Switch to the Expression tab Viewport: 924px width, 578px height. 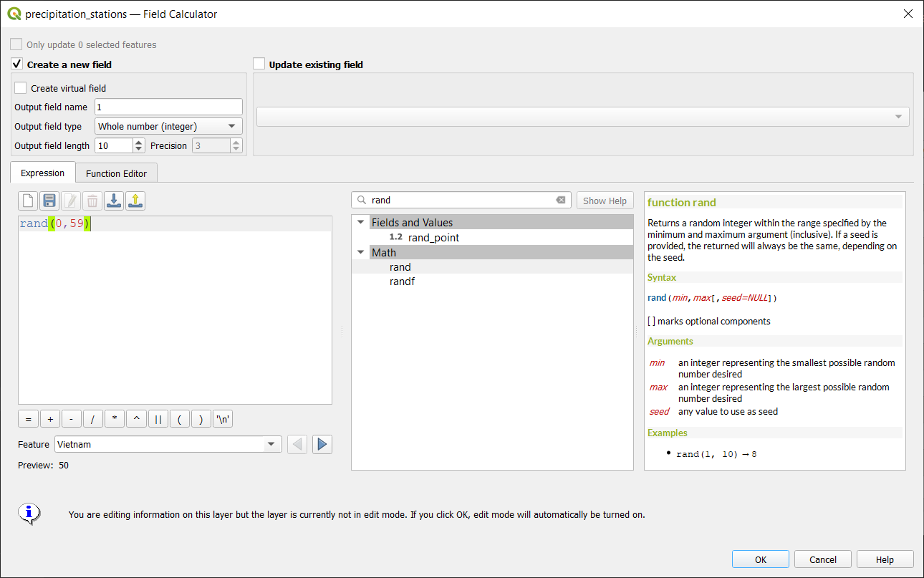pyautogui.click(x=42, y=173)
